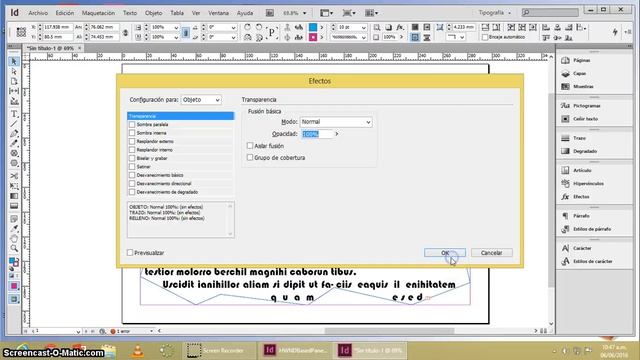This screenshot has width=640, height=360.
Task: Open the page number dropdown in status bar
Action: click(x=78, y=331)
